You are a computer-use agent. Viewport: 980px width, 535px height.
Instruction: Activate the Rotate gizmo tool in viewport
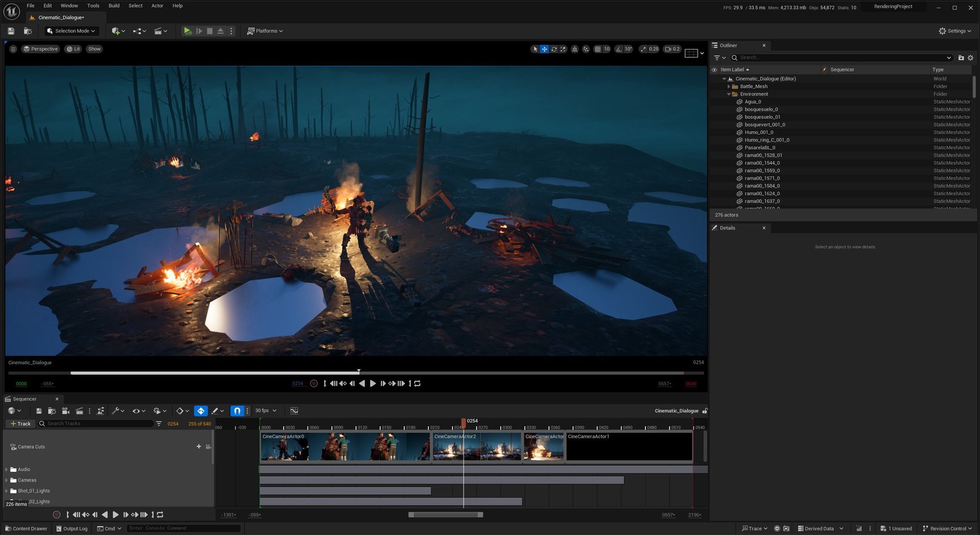554,49
